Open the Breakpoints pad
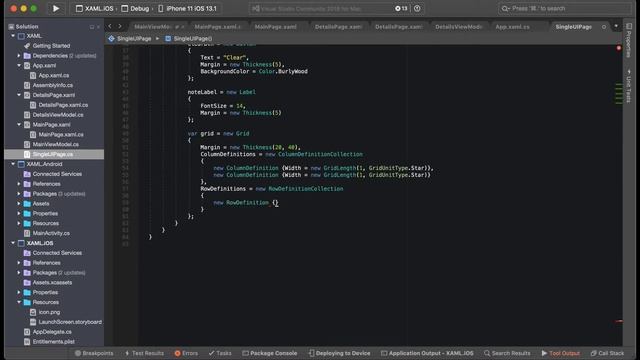The image size is (640, 360). (94, 353)
